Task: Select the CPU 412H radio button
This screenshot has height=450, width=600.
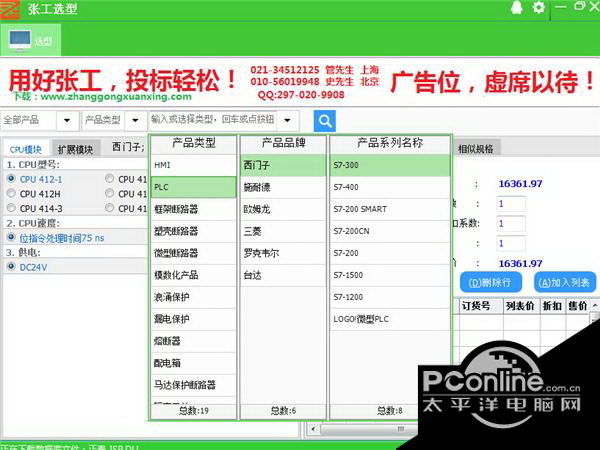Action: [11, 193]
